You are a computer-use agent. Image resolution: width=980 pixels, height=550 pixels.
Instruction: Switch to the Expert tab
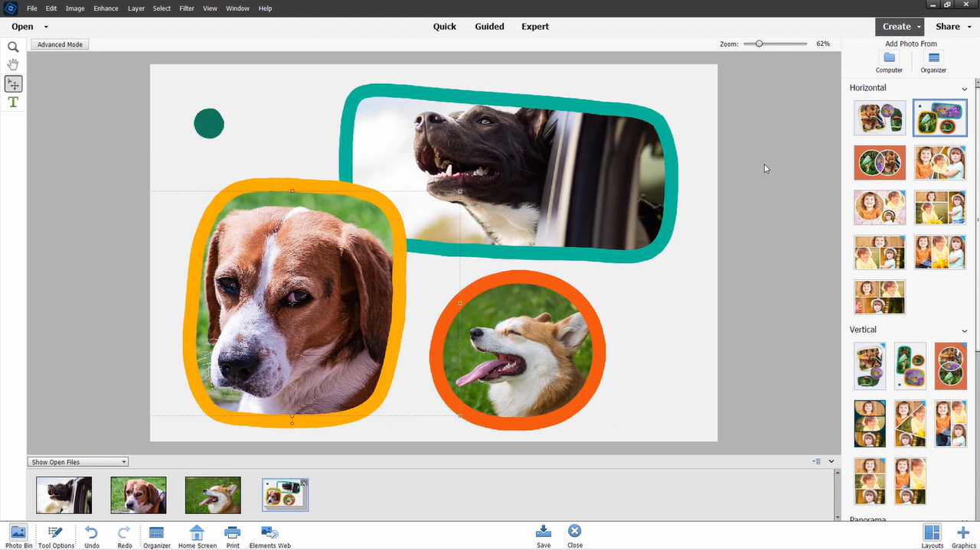(534, 26)
